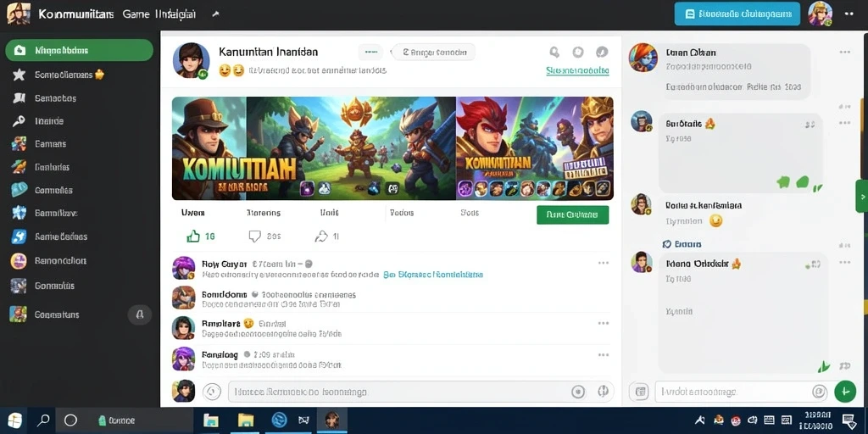Click the chat message input field
868x434 pixels.
tap(741, 392)
